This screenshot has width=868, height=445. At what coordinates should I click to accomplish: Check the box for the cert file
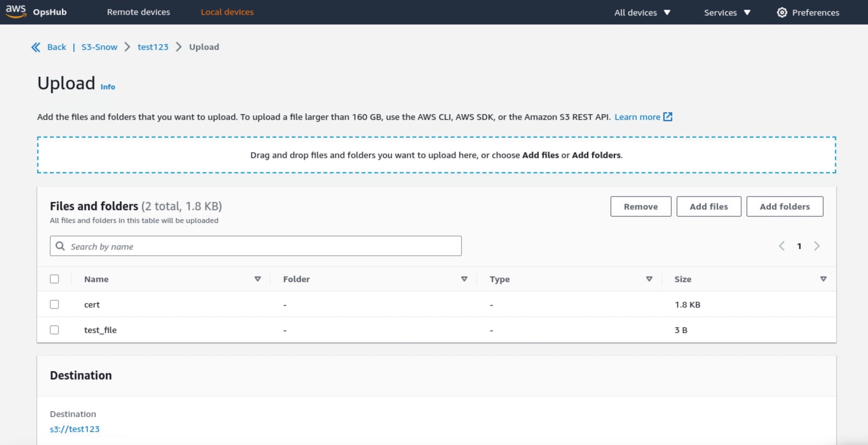54,304
